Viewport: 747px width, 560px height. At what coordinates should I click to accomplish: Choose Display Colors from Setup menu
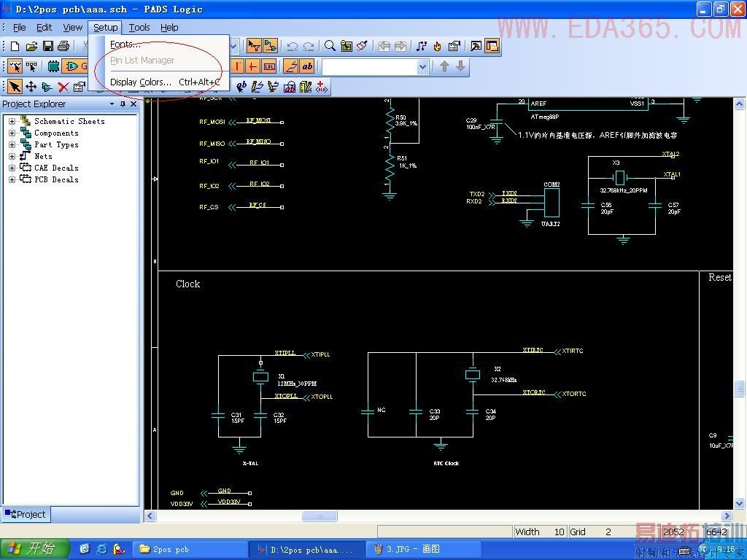coord(140,82)
